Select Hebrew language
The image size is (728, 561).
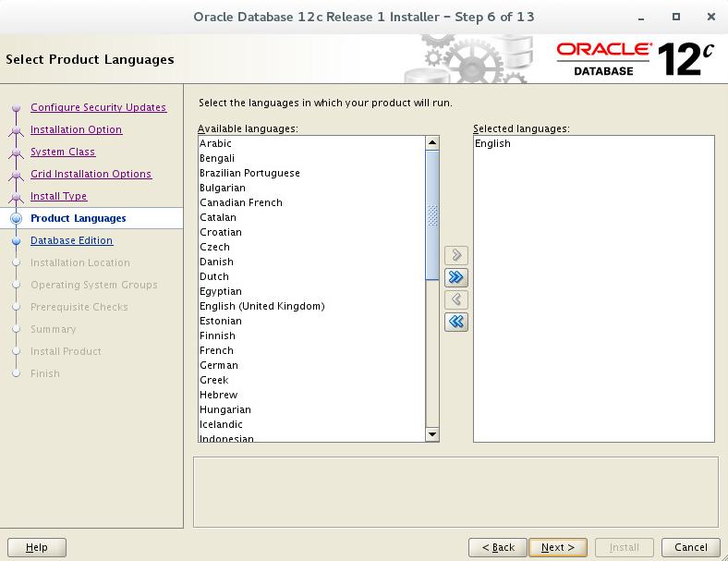pos(311,395)
